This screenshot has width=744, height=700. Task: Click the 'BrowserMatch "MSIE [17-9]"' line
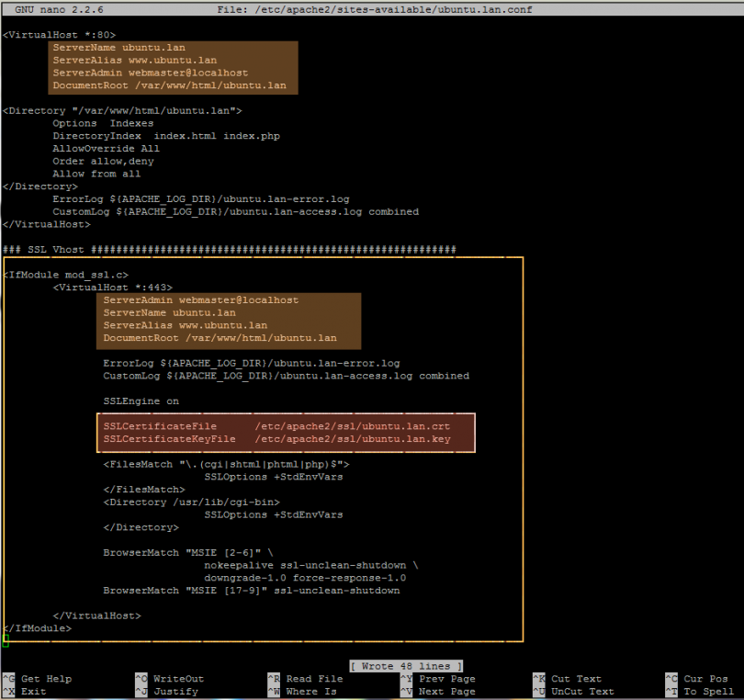252,591
